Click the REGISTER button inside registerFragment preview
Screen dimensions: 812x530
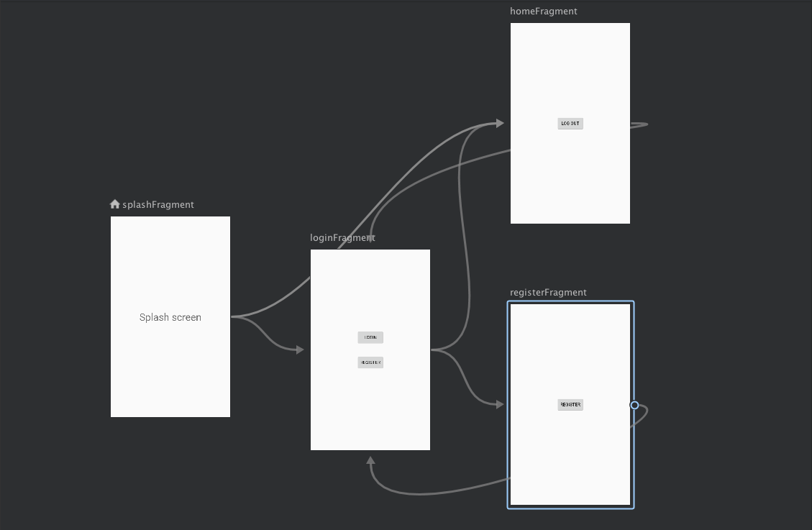570,404
